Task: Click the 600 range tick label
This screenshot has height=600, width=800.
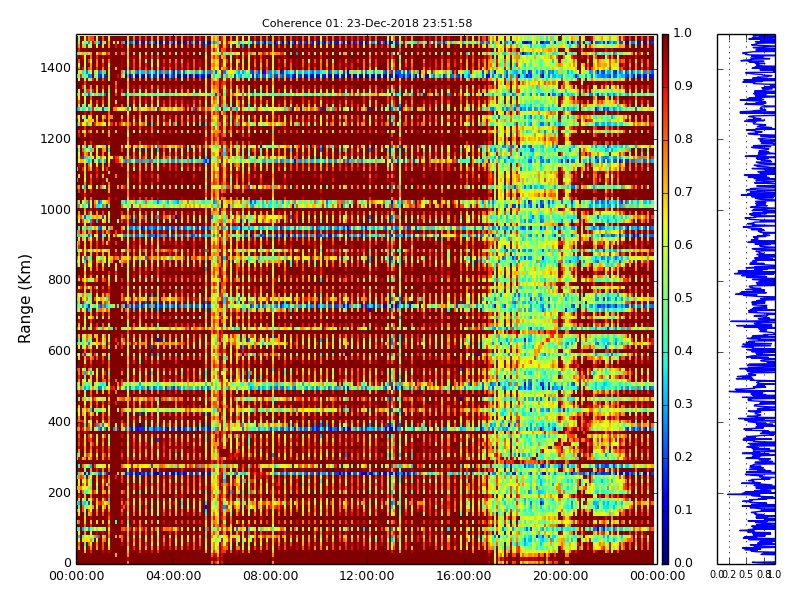Action: pos(59,351)
